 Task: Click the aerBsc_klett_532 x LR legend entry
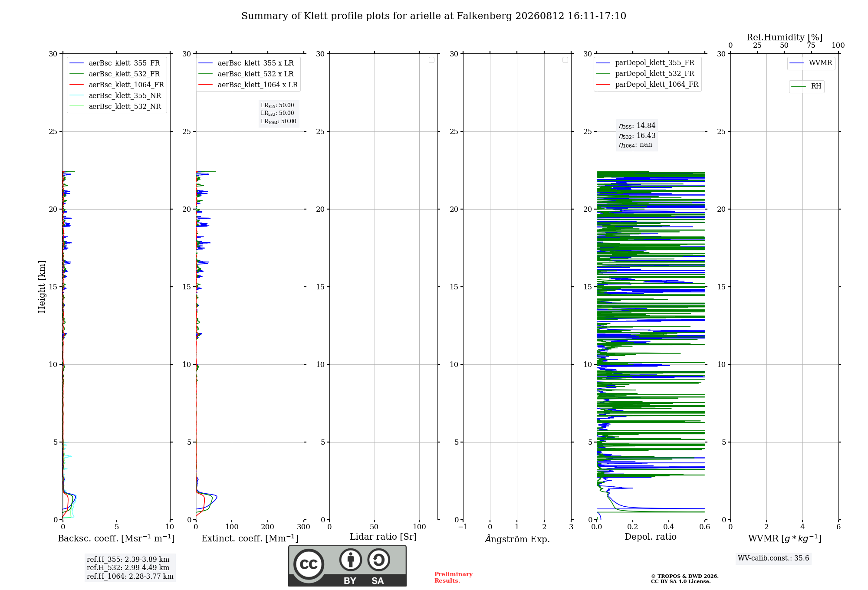(247, 74)
